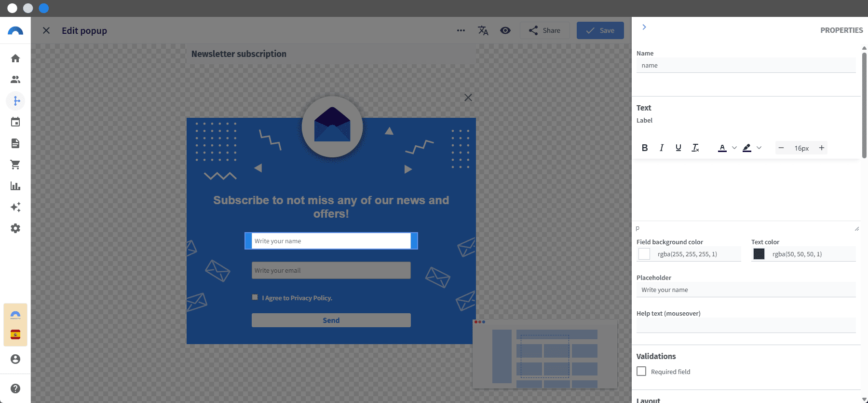Open the Documents page icon in the sidebar

15,143
